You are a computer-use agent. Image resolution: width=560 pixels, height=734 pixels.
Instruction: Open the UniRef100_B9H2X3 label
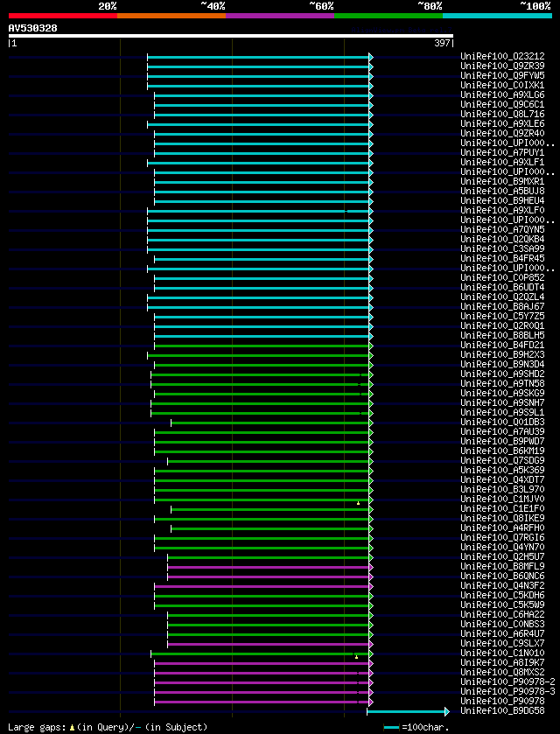(x=502, y=355)
